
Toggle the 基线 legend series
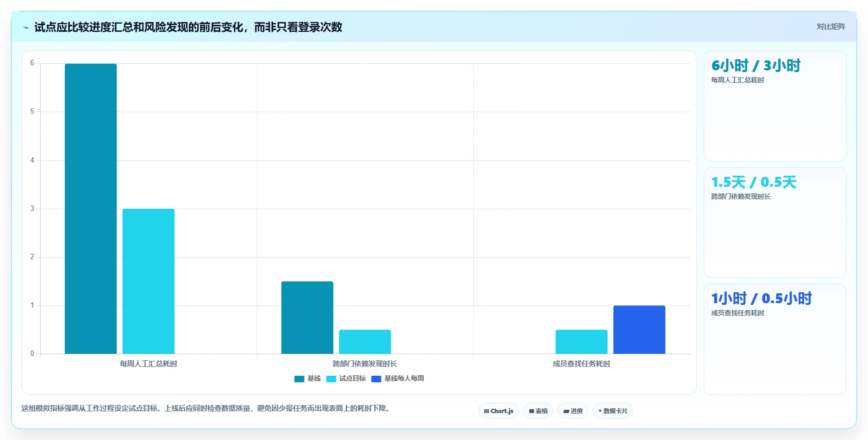click(307, 378)
